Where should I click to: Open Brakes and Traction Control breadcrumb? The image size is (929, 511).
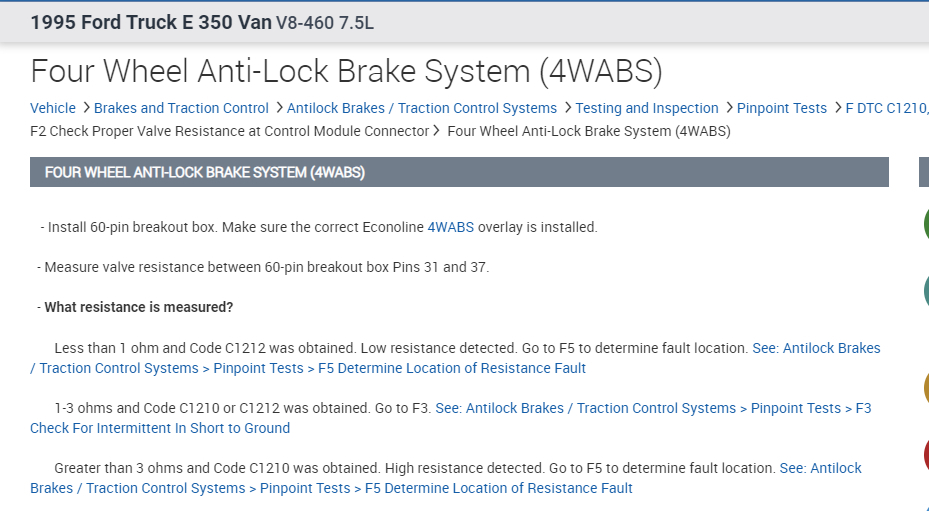point(181,108)
